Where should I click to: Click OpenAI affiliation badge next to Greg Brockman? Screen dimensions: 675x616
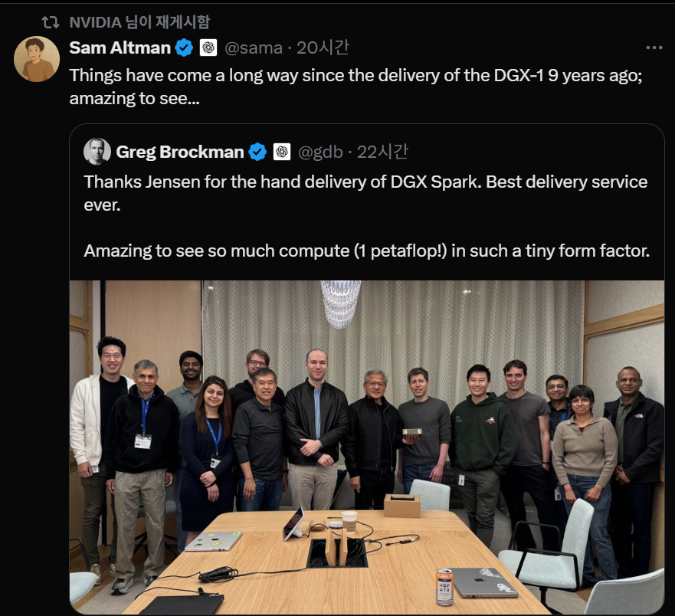pos(282,152)
